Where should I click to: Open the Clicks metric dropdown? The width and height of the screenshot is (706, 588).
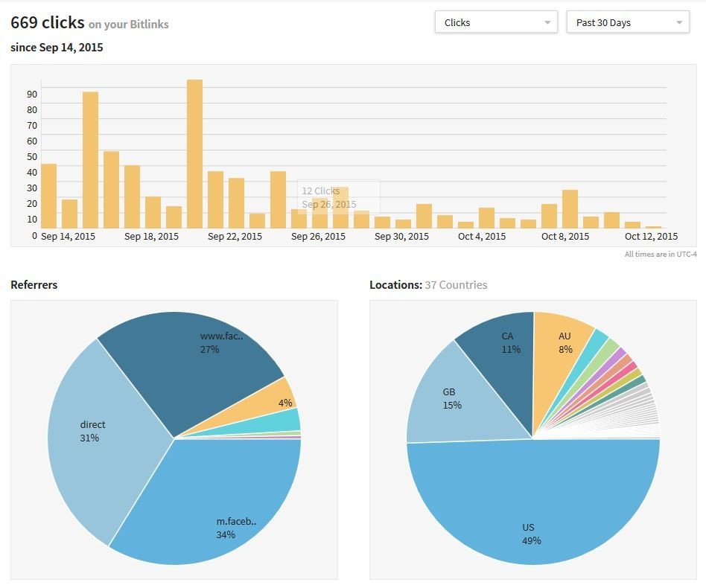495,22
